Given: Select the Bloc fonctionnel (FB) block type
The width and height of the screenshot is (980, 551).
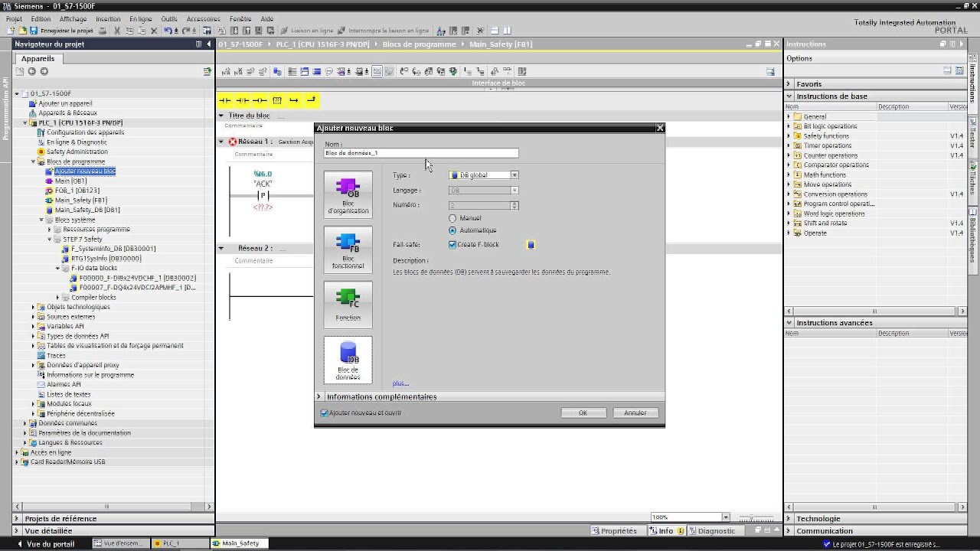Looking at the screenshot, I should [x=348, y=249].
